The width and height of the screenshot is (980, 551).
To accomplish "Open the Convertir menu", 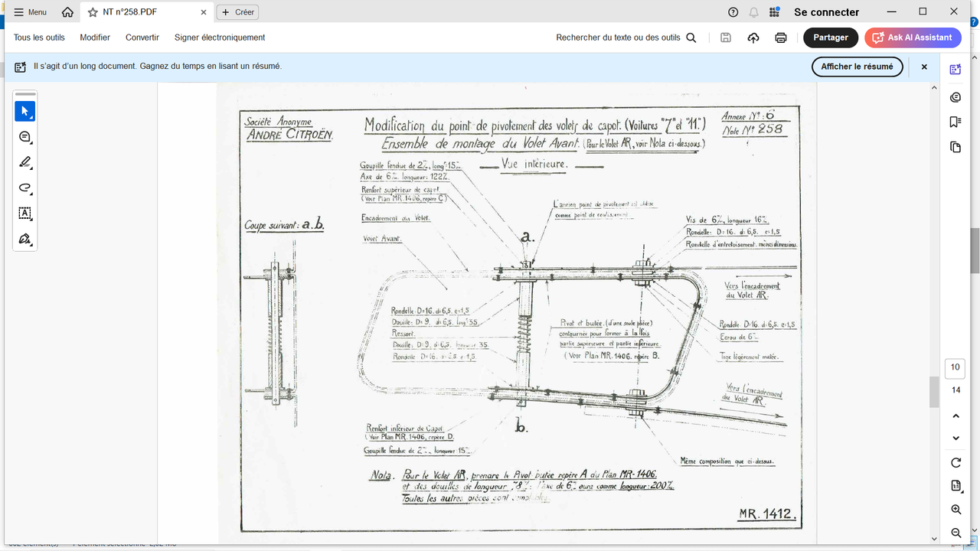I will pyautogui.click(x=142, y=37).
